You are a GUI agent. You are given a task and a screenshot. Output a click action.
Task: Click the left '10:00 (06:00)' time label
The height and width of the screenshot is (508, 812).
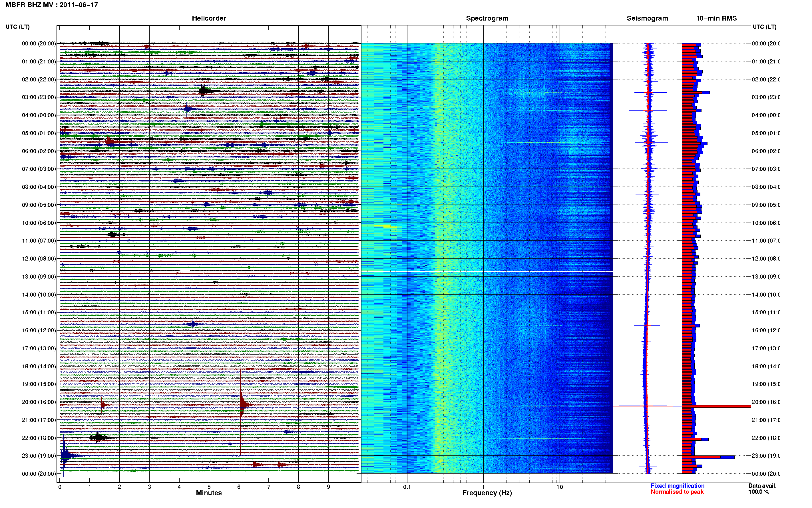coord(39,223)
